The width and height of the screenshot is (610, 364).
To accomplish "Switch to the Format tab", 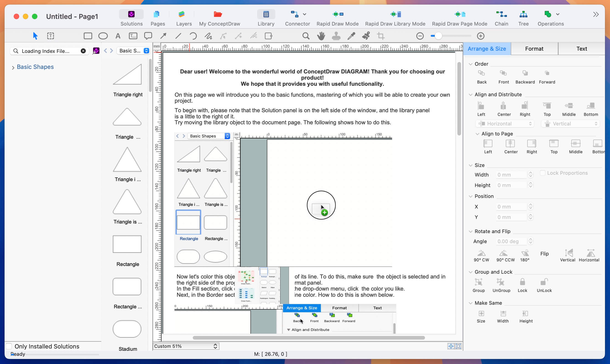I will (x=534, y=49).
